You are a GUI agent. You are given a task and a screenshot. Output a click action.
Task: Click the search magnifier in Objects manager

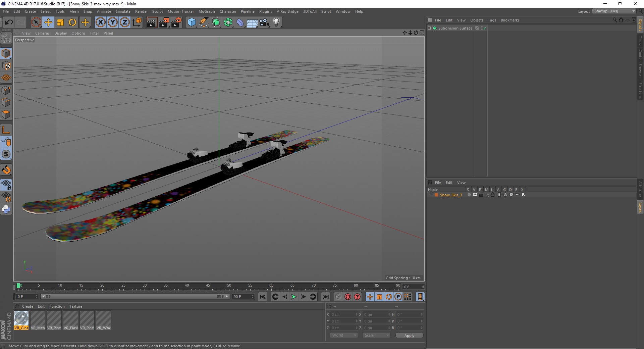615,20
